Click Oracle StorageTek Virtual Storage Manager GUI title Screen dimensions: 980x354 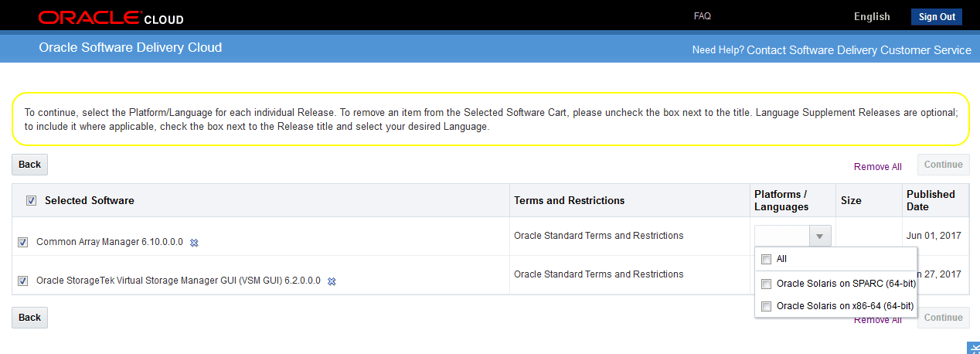pyautogui.click(x=179, y=281)
